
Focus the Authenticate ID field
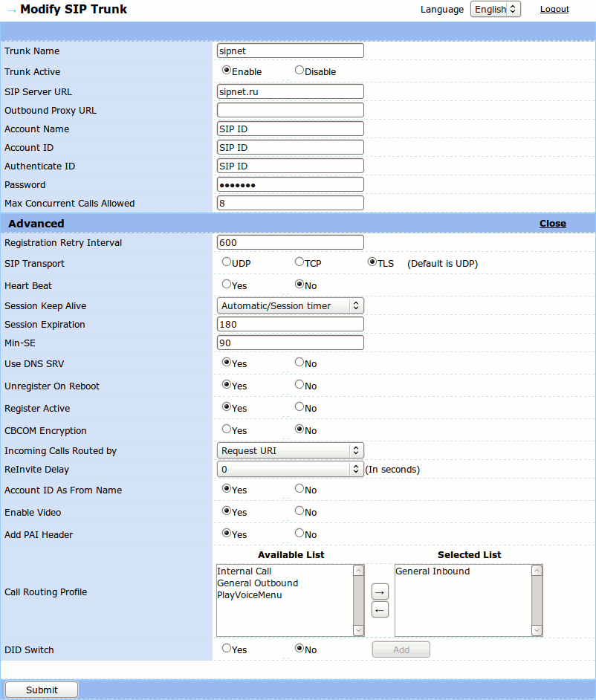tap(290, 166)
